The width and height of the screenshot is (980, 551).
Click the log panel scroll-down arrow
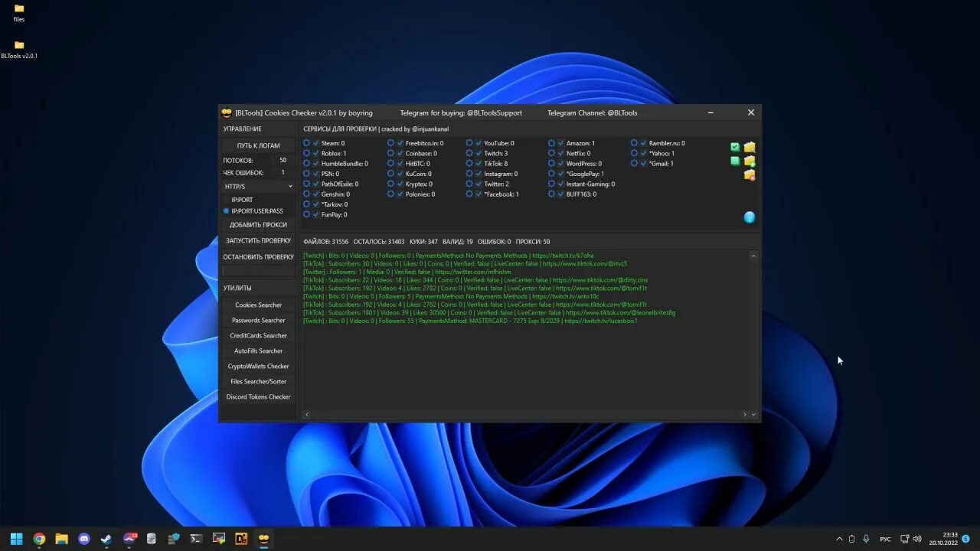pyautogui.click(x=753, y=414)
